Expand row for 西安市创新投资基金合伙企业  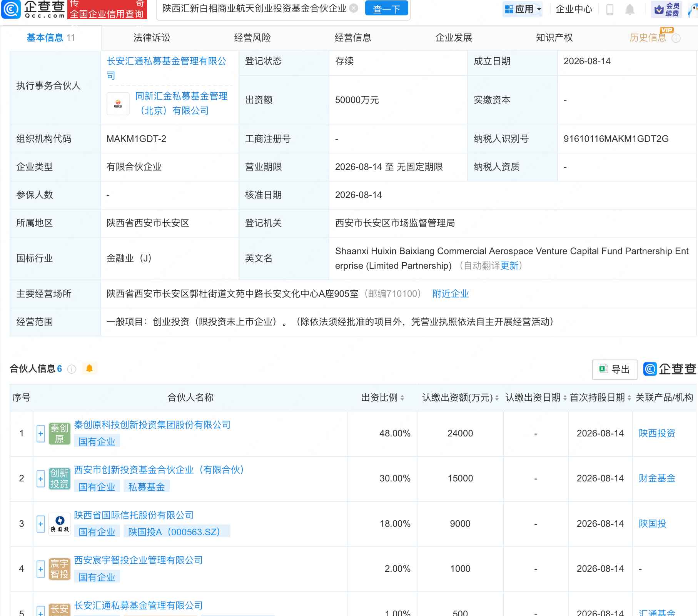[41, 479]
